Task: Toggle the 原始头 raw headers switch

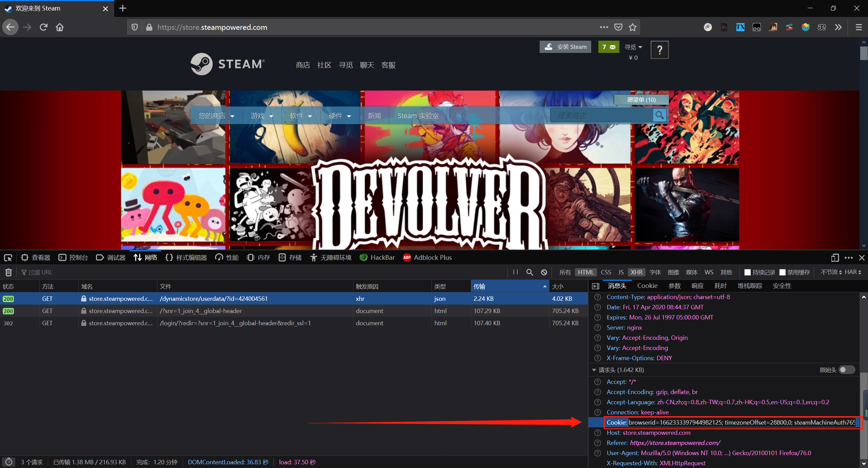Action: [x=846, y=370]
